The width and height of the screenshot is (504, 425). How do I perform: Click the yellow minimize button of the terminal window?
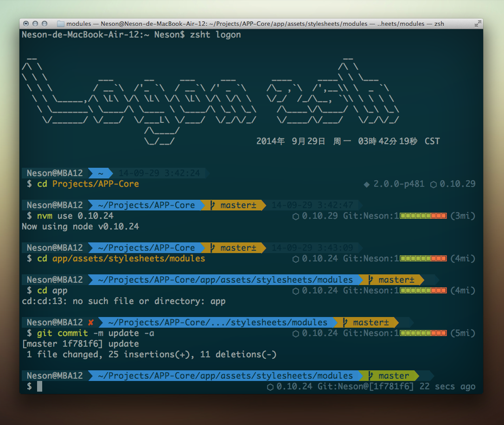click(x=35, y=24)
